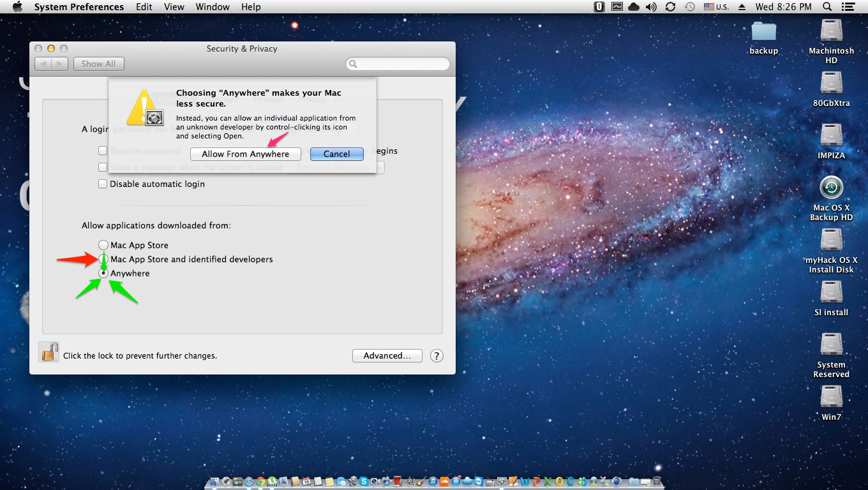Viewport: 868px width, 490px height.
Task: Open the volume control in menu bar
Action: point(651,7)
